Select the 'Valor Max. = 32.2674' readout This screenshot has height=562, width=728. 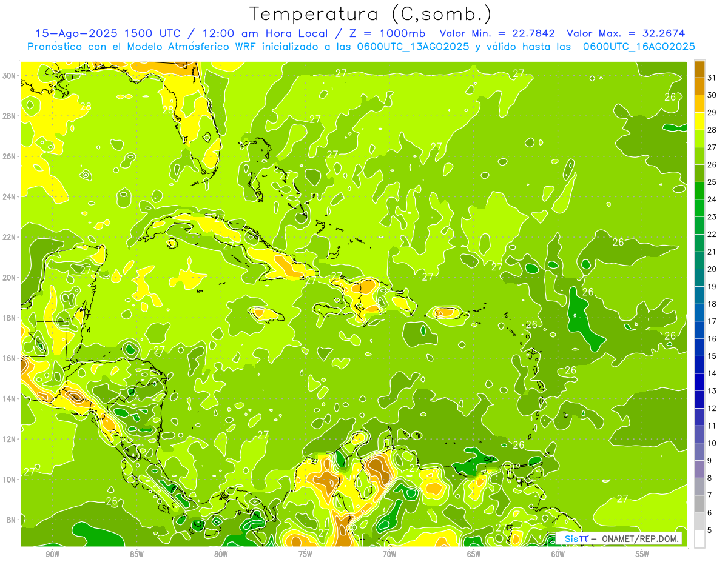[x=626, y=33]
